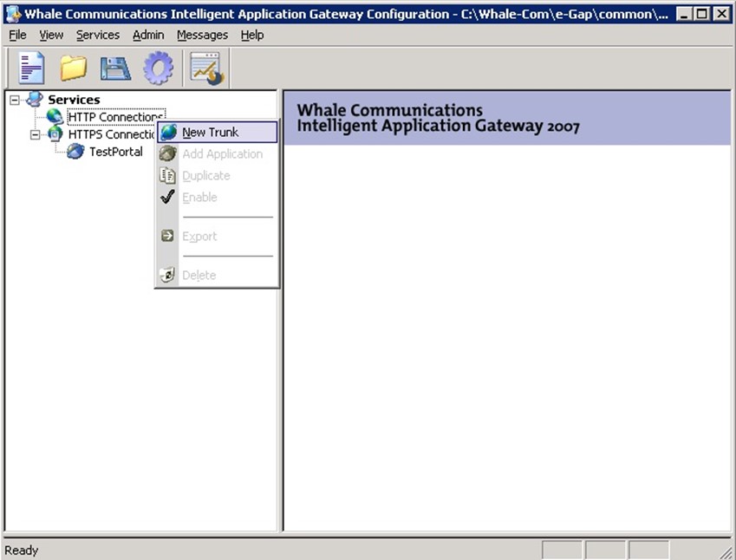The width and height of the screenshot is (736, 560).
Task: Click the HTTP Connections globe icon
Action: click(55, 117)
